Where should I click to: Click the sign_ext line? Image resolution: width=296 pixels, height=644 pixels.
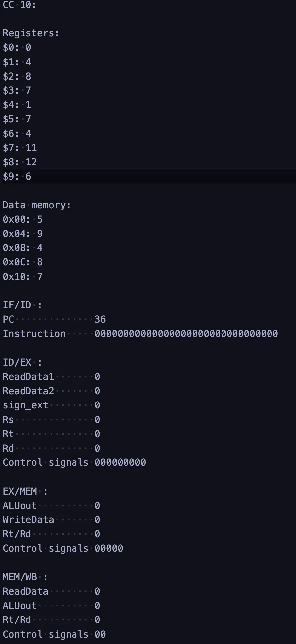[x=25, y=405]
